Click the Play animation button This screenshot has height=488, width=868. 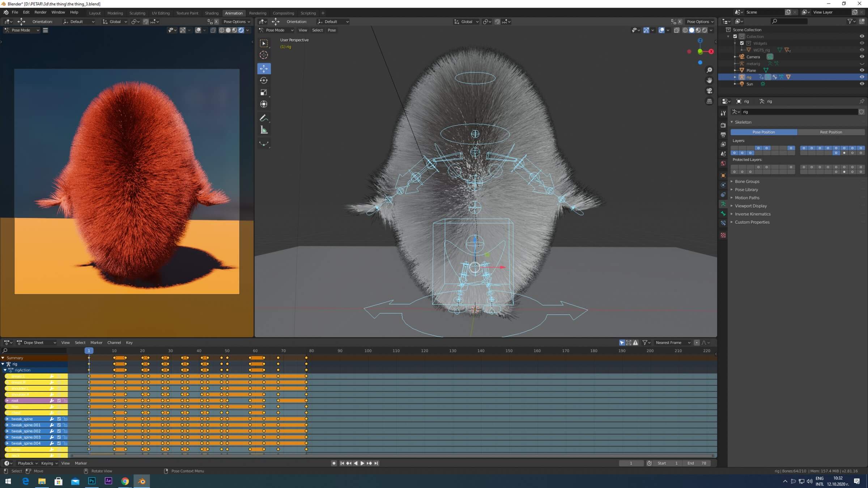pos(362,463)
